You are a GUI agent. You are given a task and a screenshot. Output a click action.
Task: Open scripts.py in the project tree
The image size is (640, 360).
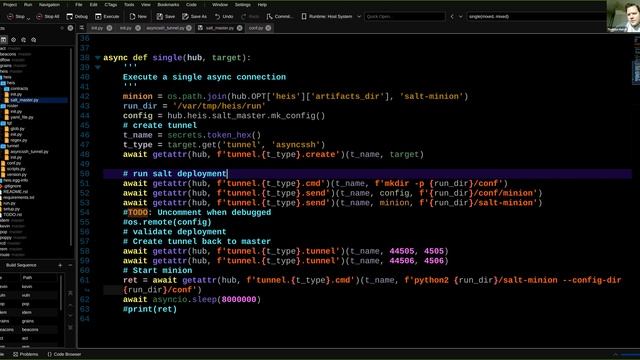click(13, 169)
